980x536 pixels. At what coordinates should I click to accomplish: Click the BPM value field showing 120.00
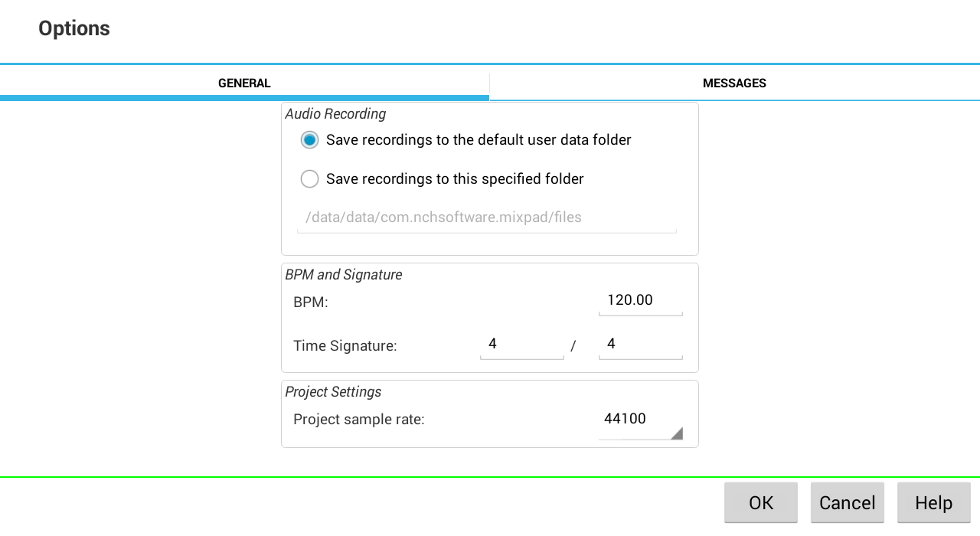point(640,300)
